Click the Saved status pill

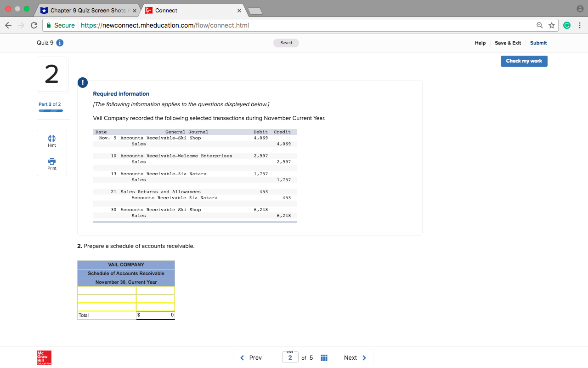click(286, 43)
